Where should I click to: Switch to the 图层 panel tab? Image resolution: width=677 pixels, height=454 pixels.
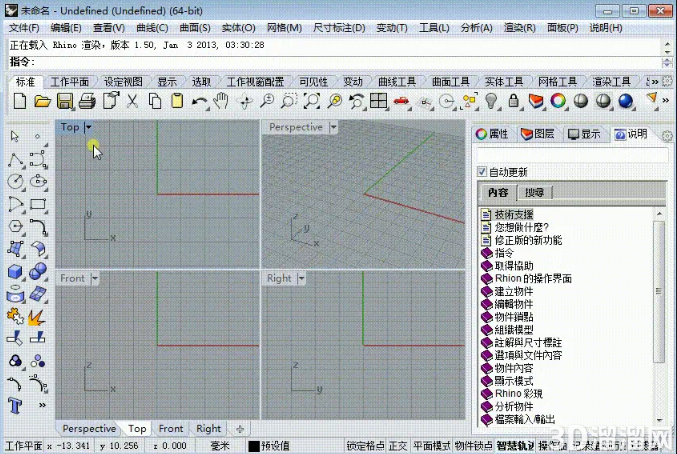(538, 134)
